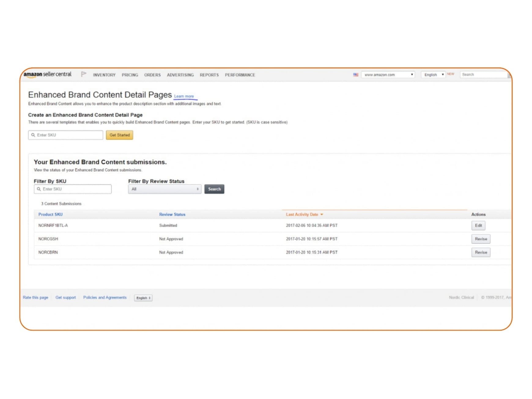Click Revise for NORCGSH
The image size is (532, 399).
(481, 239)
